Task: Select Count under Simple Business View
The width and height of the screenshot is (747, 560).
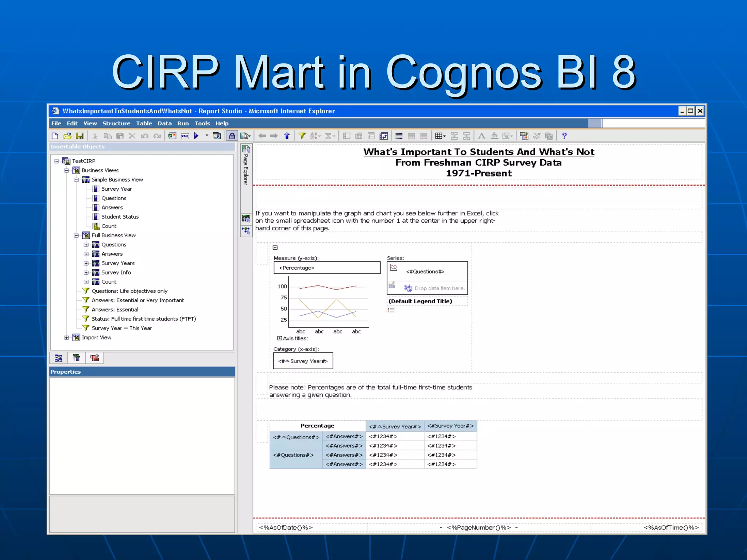Action: (x=109, y=226)
